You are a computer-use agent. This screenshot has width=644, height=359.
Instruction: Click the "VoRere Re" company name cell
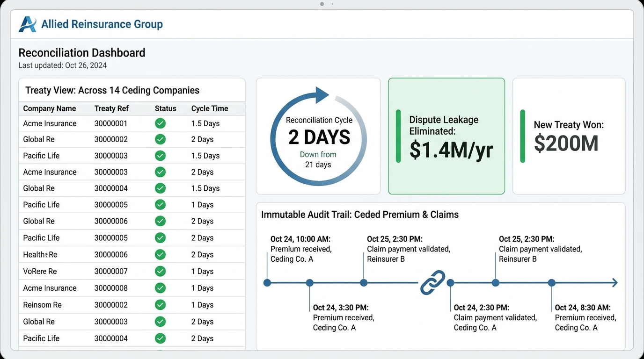pyautogui.click(x=40, y=271)
